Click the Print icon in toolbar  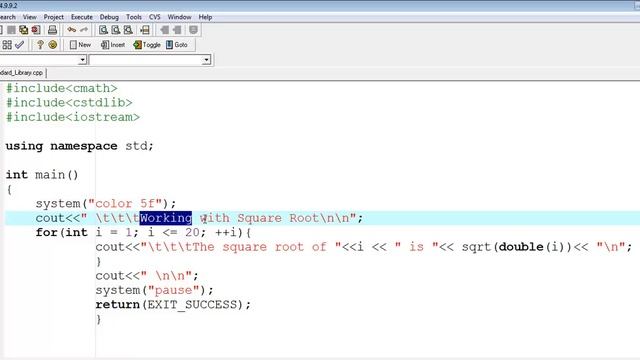pyautogui.click(x=52, y=30)
